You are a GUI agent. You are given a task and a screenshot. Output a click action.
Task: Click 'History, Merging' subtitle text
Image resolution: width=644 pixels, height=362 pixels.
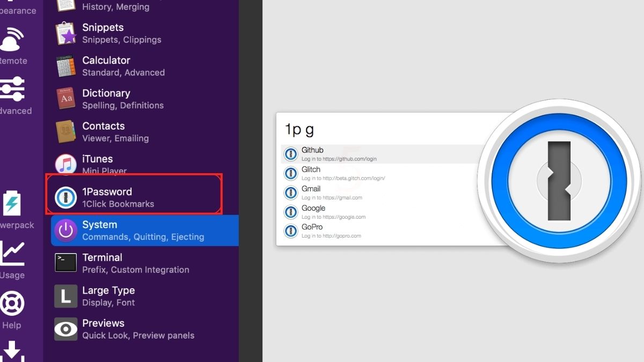coord(115,7)
